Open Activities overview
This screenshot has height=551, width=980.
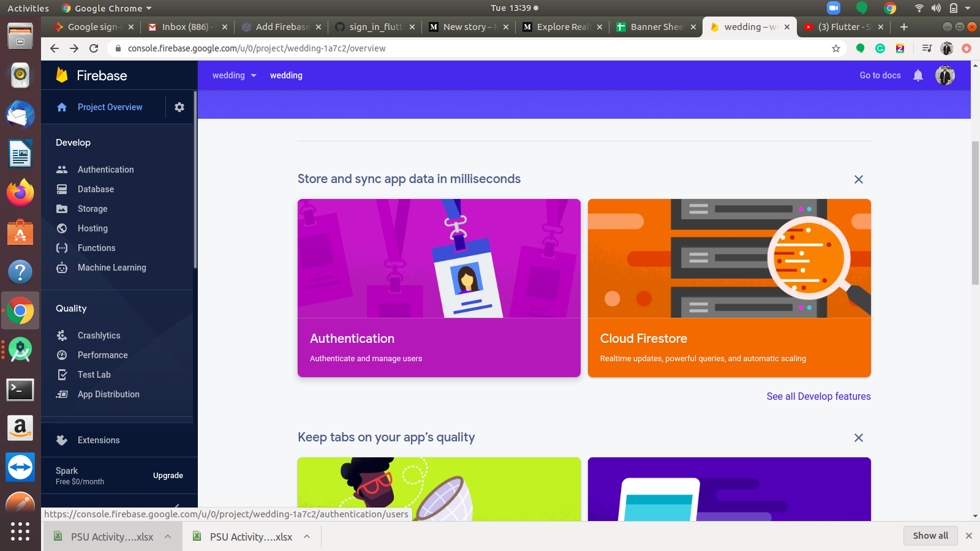coord(28,8)
